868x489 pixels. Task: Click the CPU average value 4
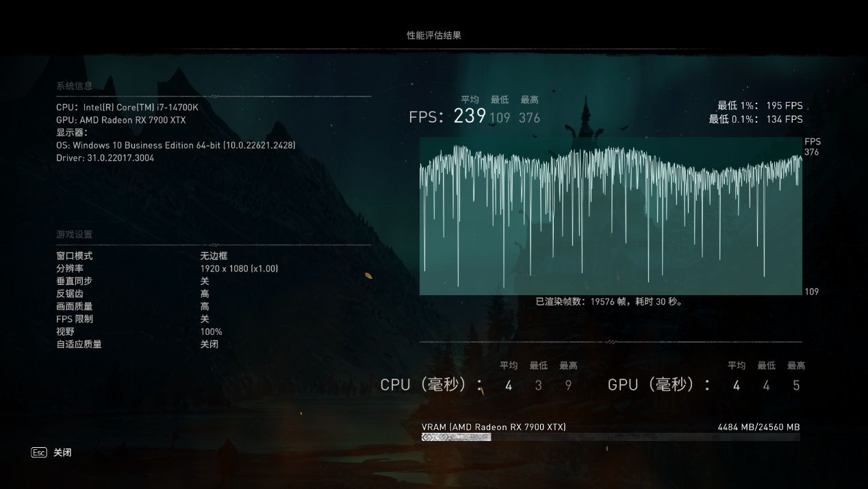(x=509, y=386)
